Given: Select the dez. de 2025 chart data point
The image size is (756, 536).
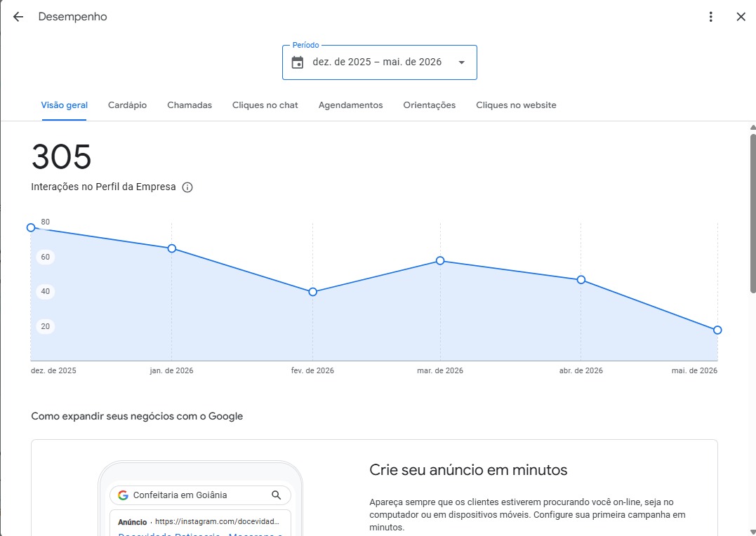Looking at the screenshot, I should [31, 227].
